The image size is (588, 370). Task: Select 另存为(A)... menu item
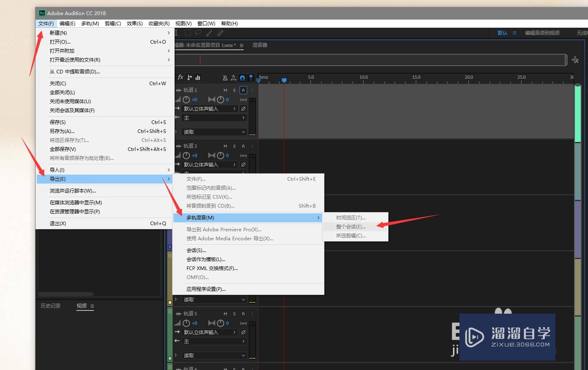105,131
